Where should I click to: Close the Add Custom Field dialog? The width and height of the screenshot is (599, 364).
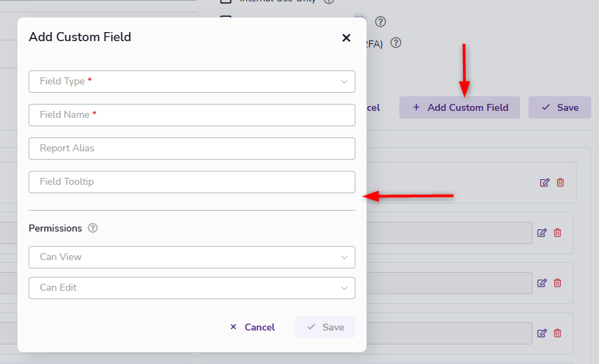tap(346, 38)
